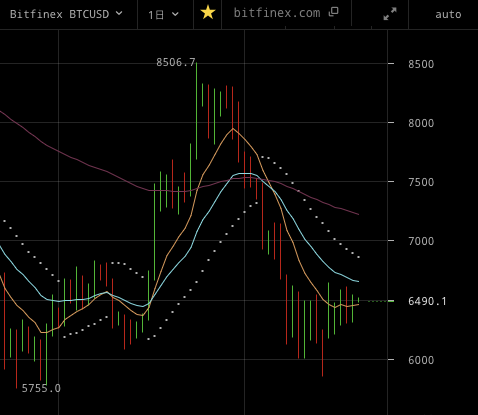
Task: Click the 5755.0 low price label
Action: 41,388
